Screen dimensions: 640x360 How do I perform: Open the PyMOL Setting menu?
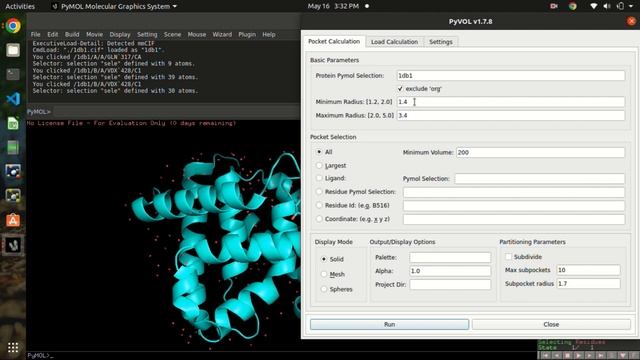point(147,35)
